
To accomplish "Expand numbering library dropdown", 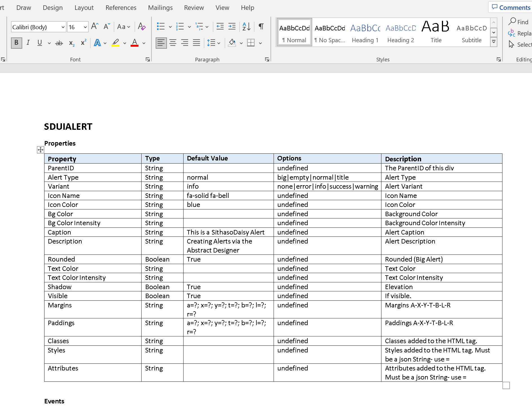I will tap(189, 27).
